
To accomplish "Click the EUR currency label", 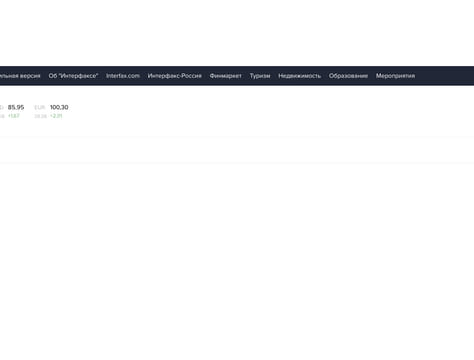I will [39, 107].
